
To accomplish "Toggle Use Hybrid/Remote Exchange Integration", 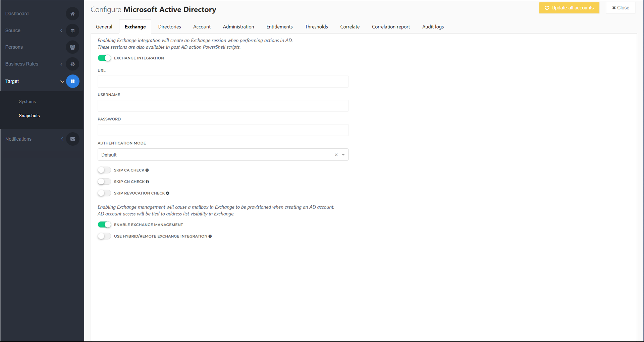I will pos(104,236).
